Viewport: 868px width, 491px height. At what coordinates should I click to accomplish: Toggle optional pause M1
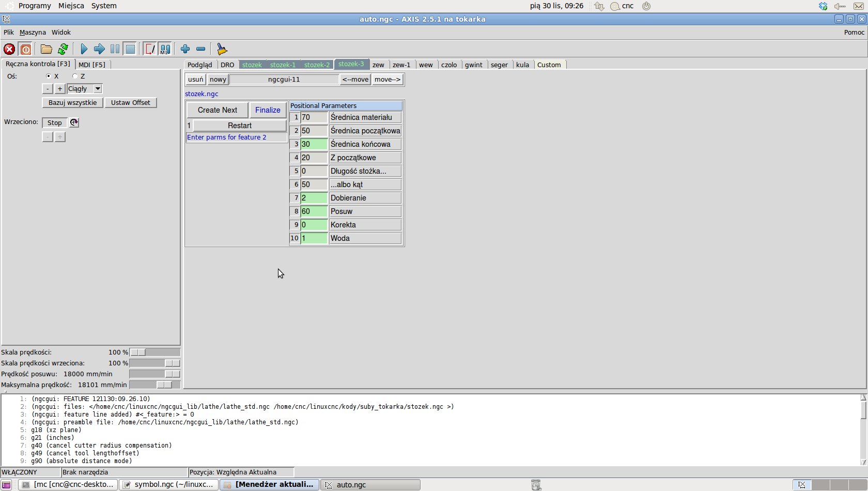165,49
